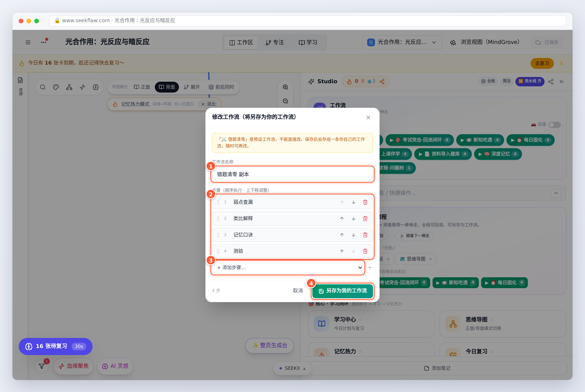The image size is (585, 392).
Task: Zoom out on the mind map canvas
Action: [x=285, y=101]
